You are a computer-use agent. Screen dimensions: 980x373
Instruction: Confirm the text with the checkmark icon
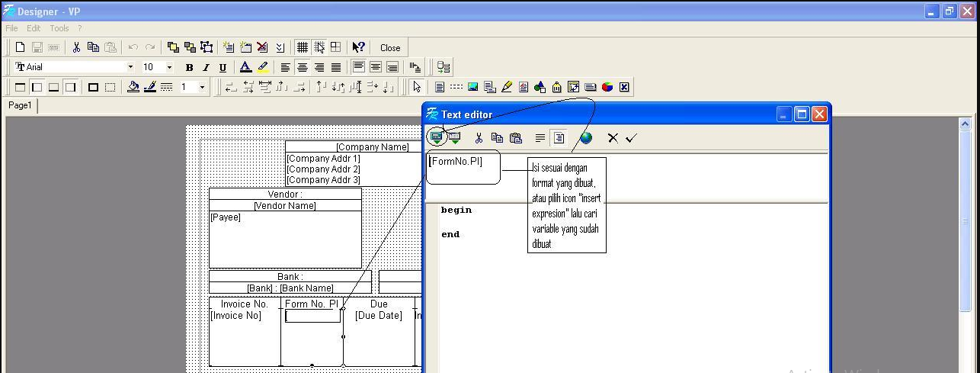pos(630,138)
